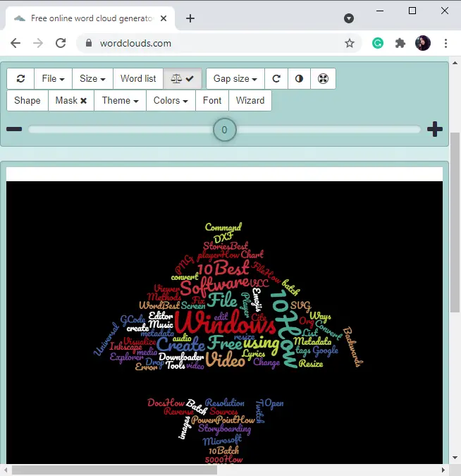461x476 pixels.
Task: Expand the Theme dropdown
Action: click(x=120, y=100)
